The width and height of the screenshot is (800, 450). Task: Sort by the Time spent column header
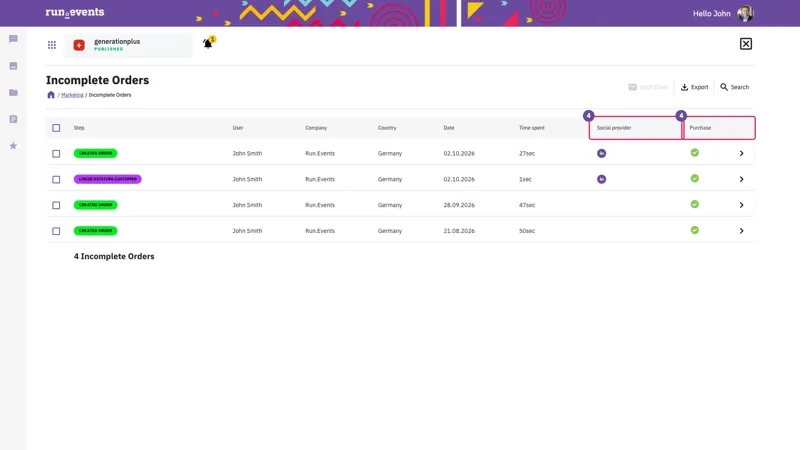tap(532, 128)
